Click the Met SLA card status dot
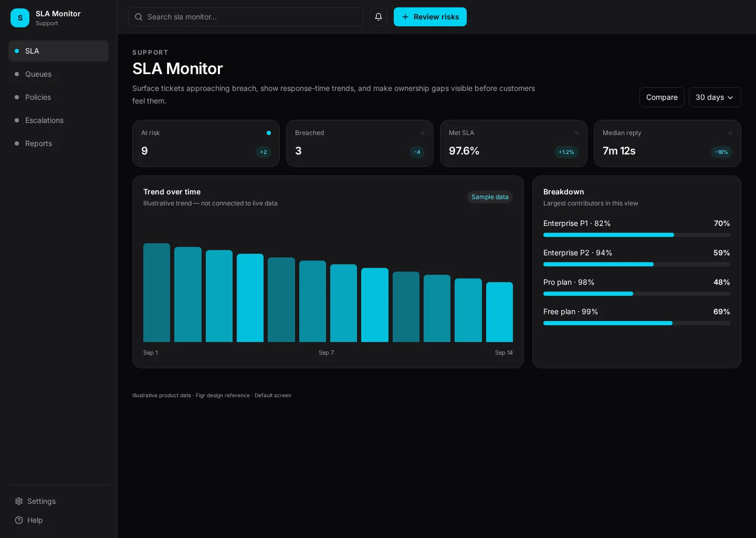756x538 pixels. (576, 133)
